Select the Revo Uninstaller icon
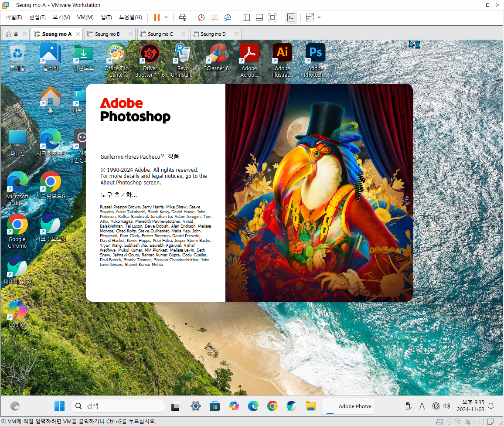This screenshot has width=504, height=426. pos(183,61)
